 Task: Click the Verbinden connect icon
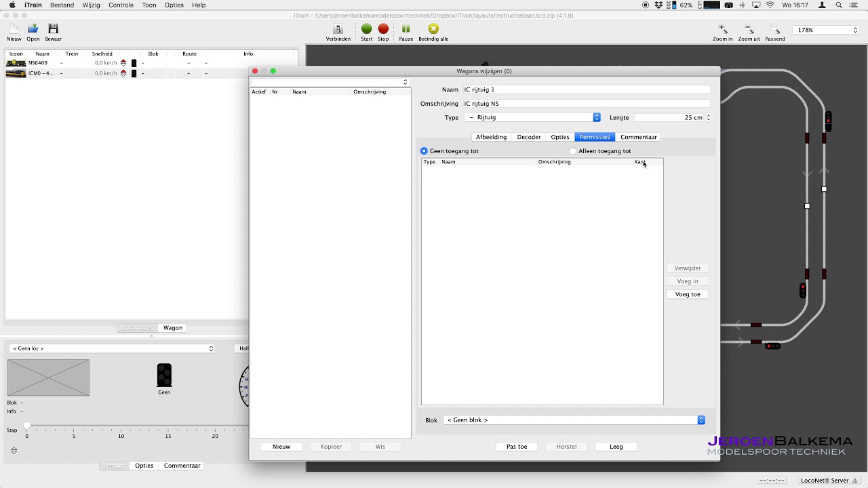tap(338, 29)
